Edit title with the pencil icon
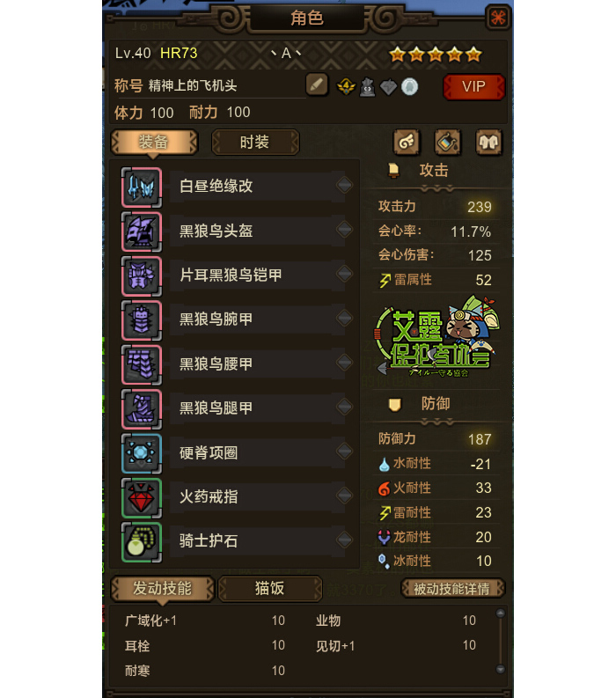Screen dimensions: 616x698 [317, 84]
